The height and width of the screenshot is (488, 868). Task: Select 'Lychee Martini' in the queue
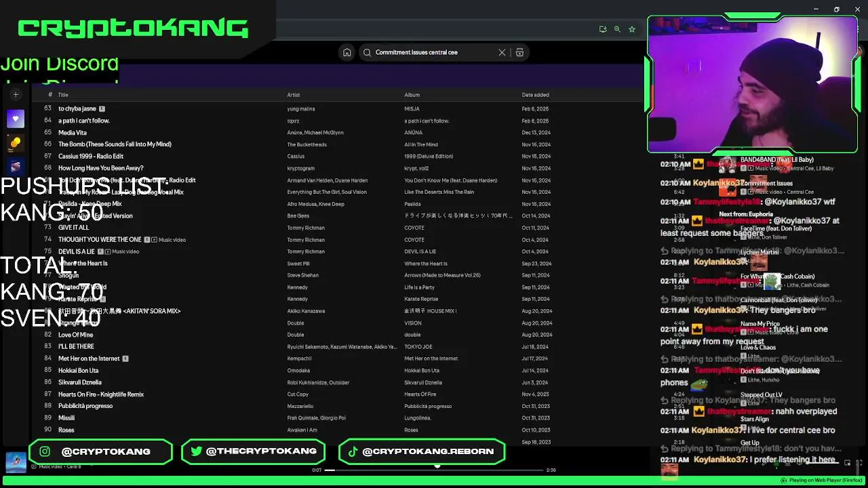759,252
